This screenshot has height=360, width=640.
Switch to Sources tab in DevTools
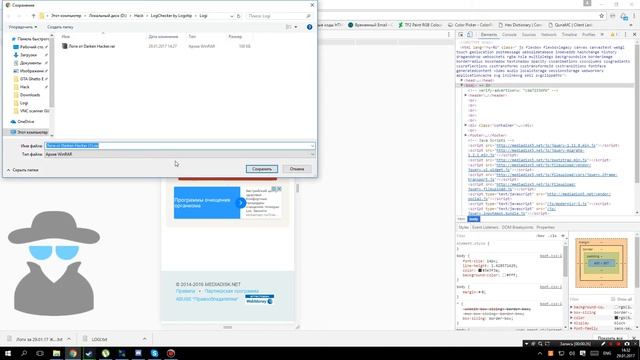click(x=529, y=35)
